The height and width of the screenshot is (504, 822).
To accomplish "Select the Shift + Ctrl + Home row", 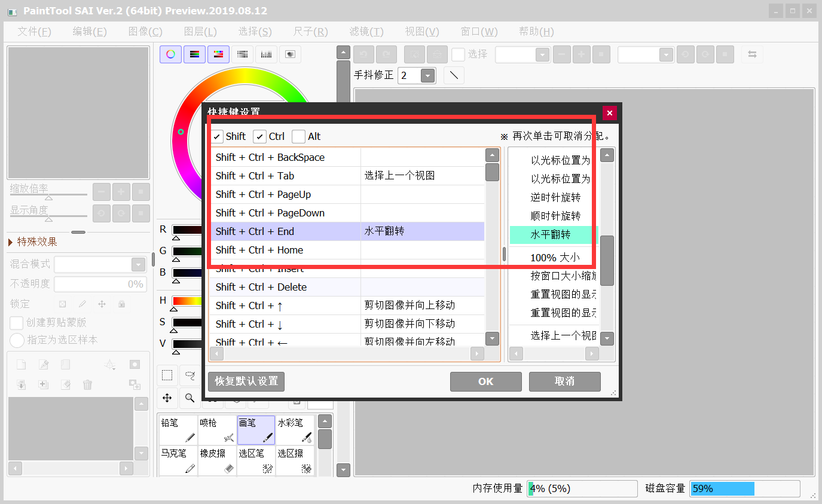I will pos(347,250).
